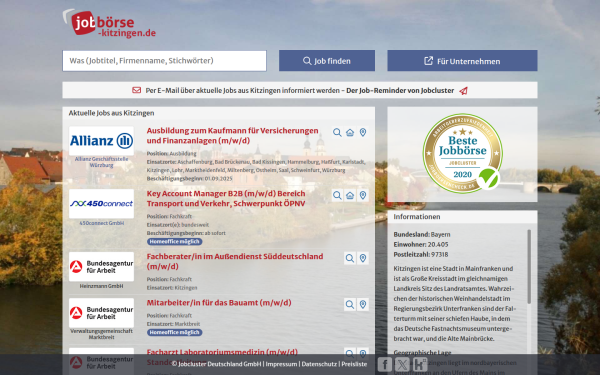Viewport: 600px width, 375px height.
Task: Open the Job-Reminder von Jobcluster link
Action: click(400, 91)
